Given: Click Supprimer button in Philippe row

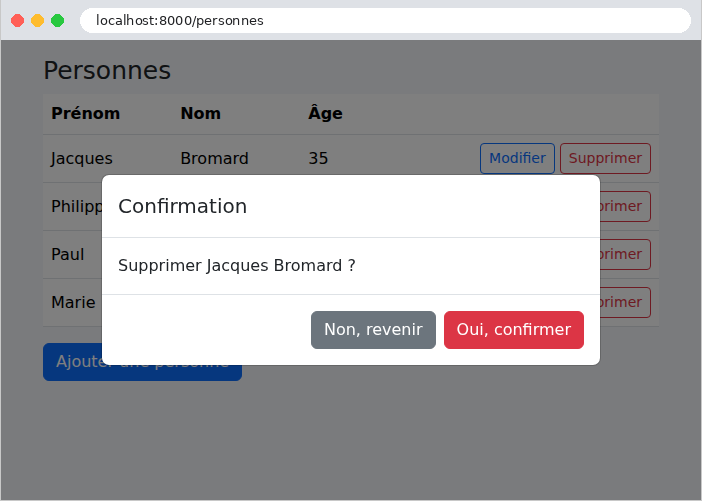Looking at the screenshot, I should (x=625, y=206).
